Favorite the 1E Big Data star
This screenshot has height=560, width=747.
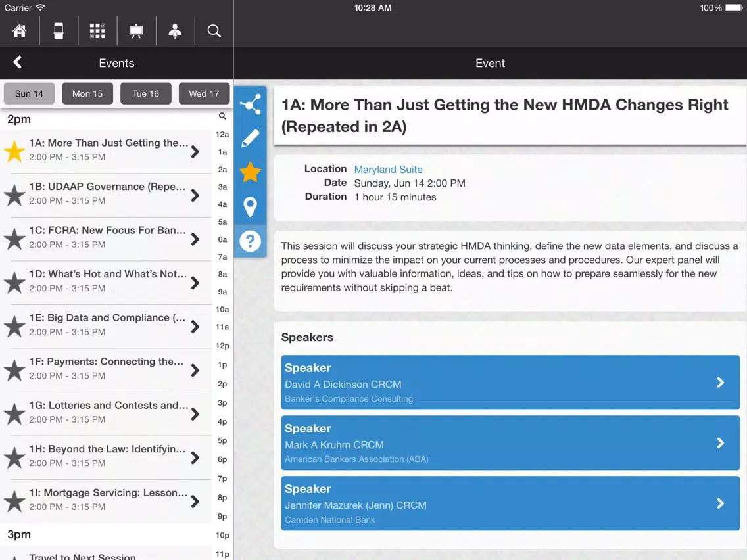click(14, 327)
